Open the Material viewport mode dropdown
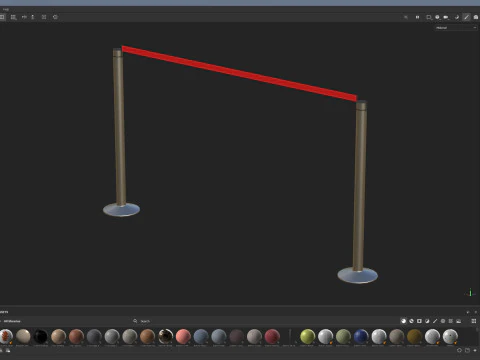 tap(456, 28)
